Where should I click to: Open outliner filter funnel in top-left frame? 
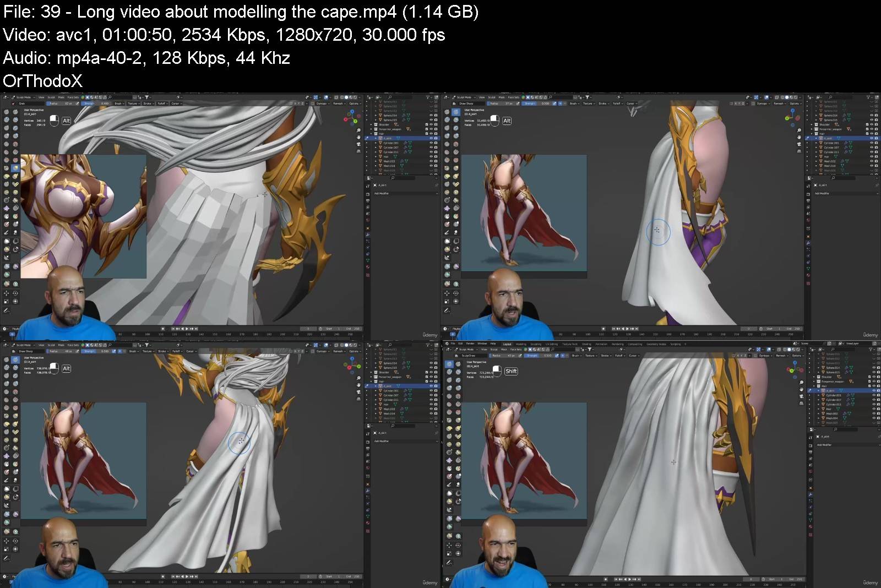pos(428,97)
